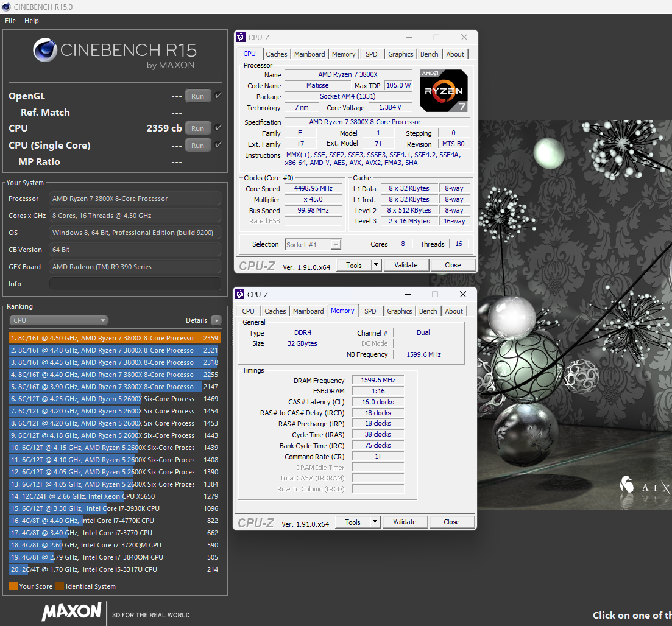Run the CPU benchmark

click(197, 128)
